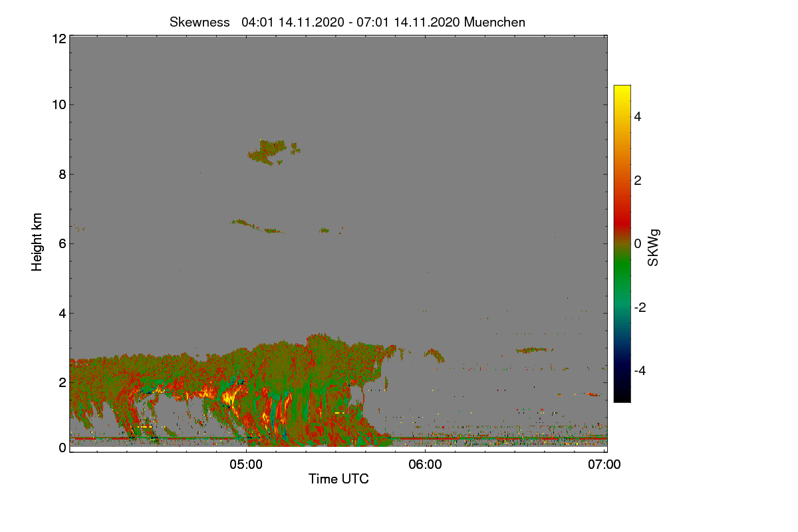Click the bright yellow skewness streak near 05:00
Screen dimensions: 798x532
[x=231, y=398]
